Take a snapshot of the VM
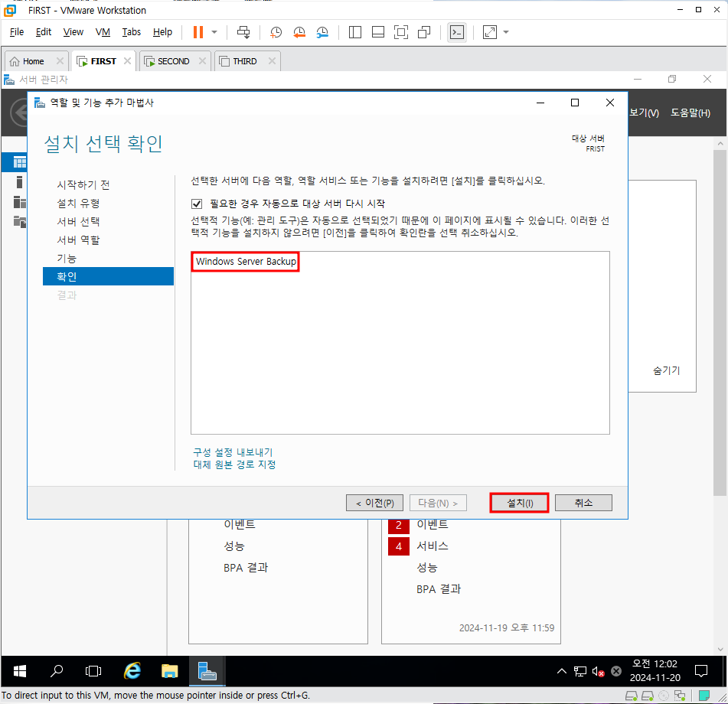Screen dimensions: 728x704 click(276, 32)
